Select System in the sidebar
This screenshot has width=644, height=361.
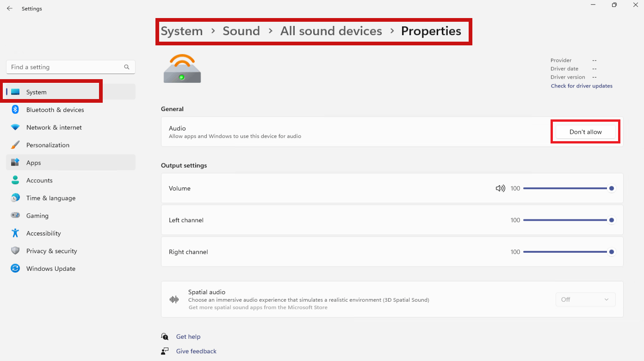click(x=70, y=92)
